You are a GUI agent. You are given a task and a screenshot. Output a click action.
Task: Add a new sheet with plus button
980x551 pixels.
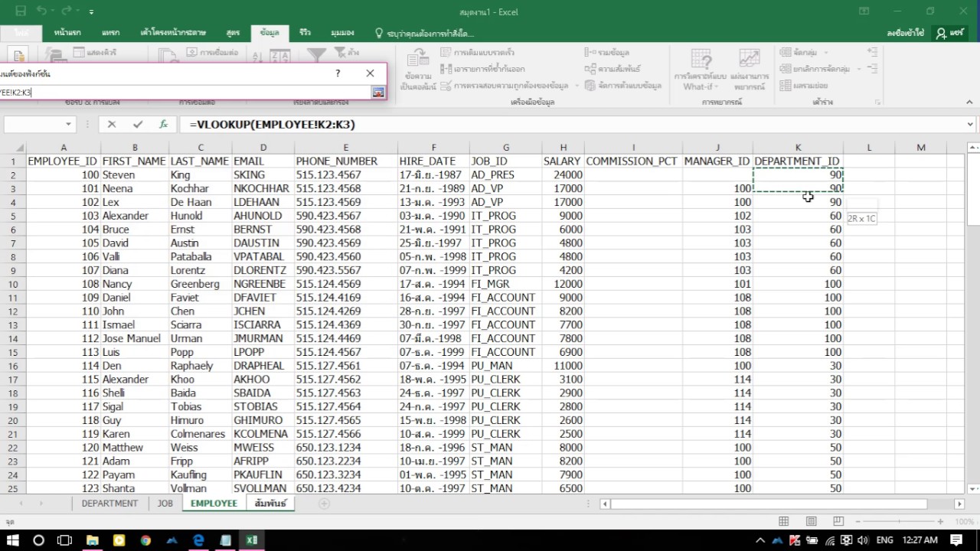(x=324, y=504)
